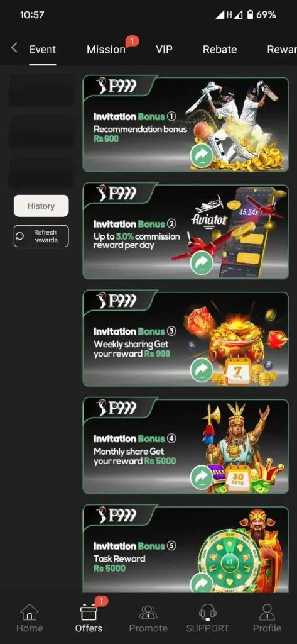Switch to the Mission tab

(106, 50)
